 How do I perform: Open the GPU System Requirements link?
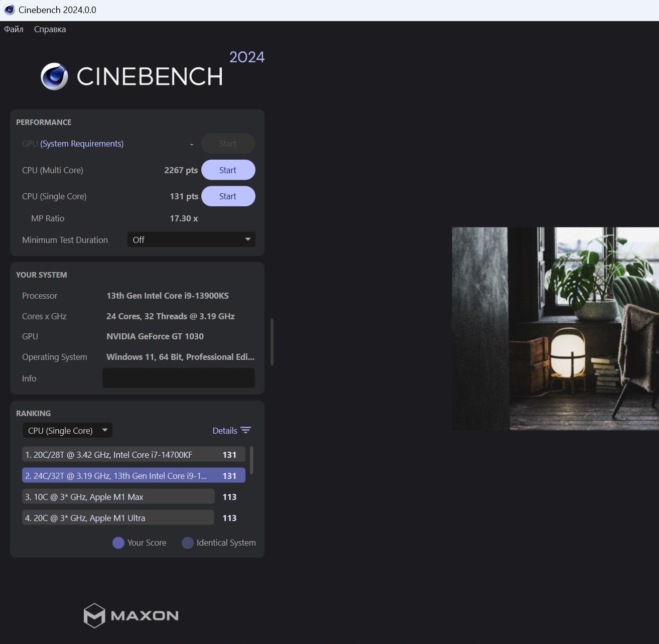(82, 144)
